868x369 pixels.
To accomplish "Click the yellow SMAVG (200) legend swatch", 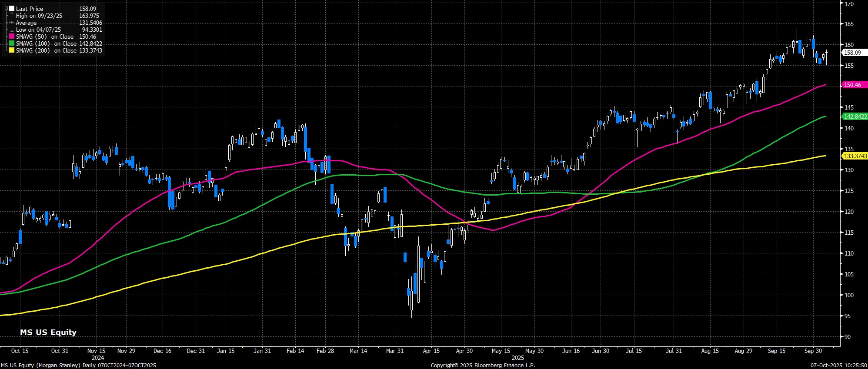I will coord(12,51).
